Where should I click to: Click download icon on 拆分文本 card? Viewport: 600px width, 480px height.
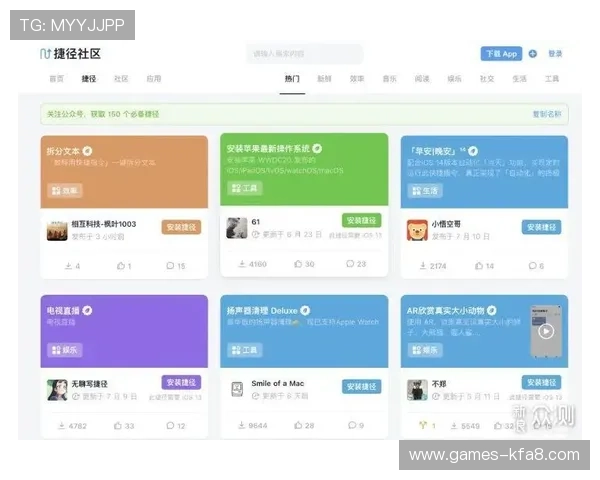68,266
